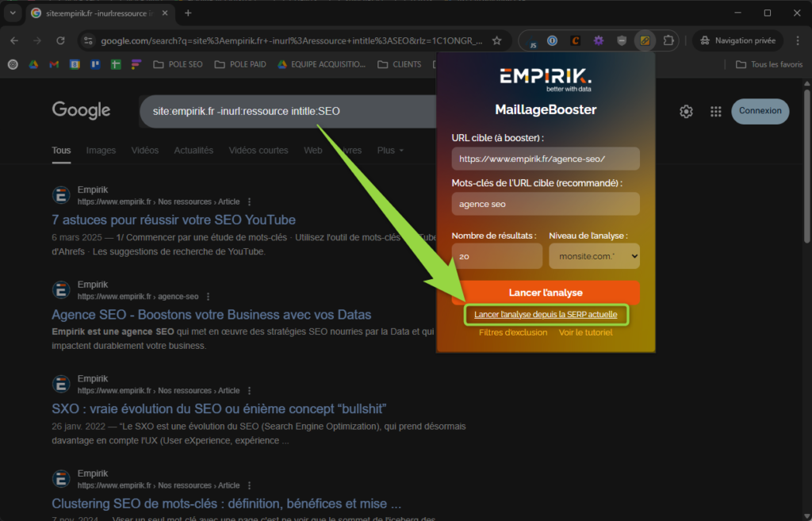
Task: Click the Navigation privée indicator
Action: (737, 40)
